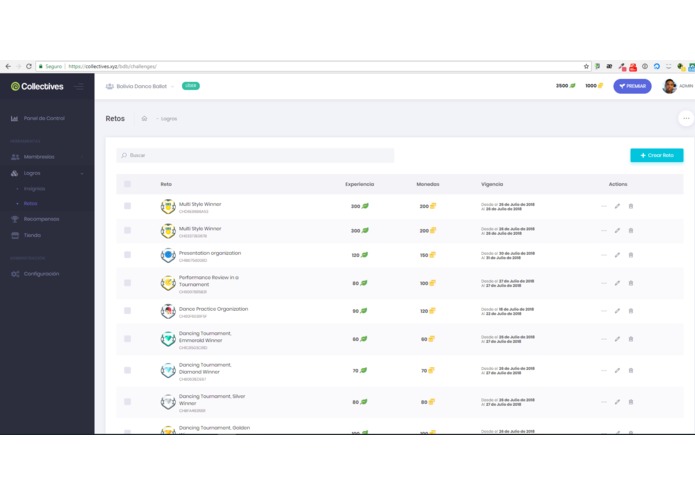Click the browser back arrow
This screenshot has width=695, height=494.
click(x=8, y=66)
